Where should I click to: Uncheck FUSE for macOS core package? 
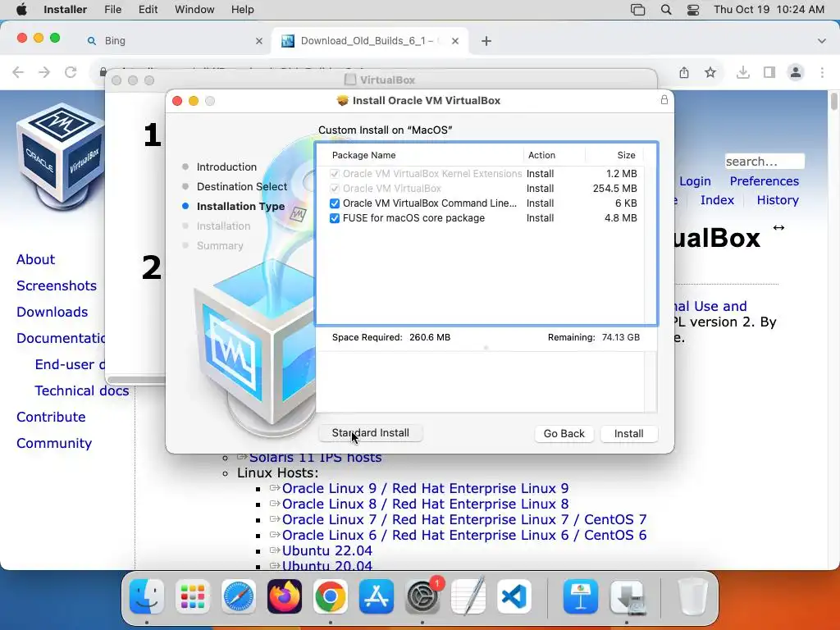coord(335,218)
